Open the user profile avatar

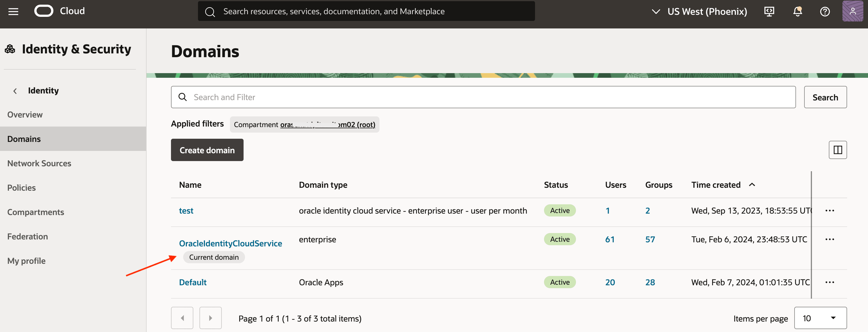tap(853, 11)
